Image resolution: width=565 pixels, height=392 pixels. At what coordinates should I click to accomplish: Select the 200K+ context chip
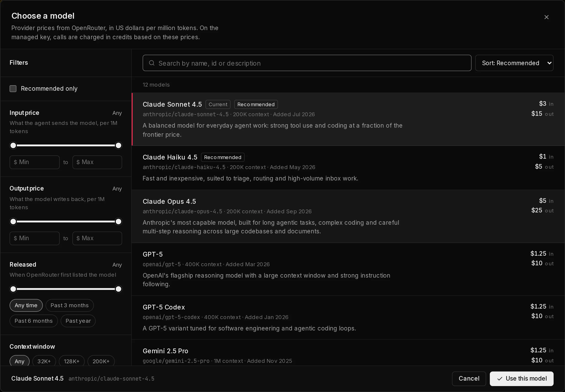[101, 361]
